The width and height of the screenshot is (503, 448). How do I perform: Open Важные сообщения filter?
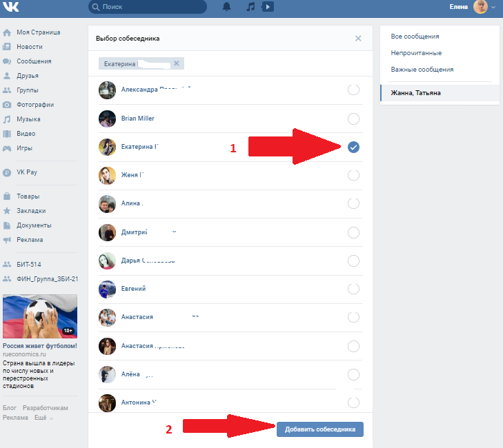point(422,70)
